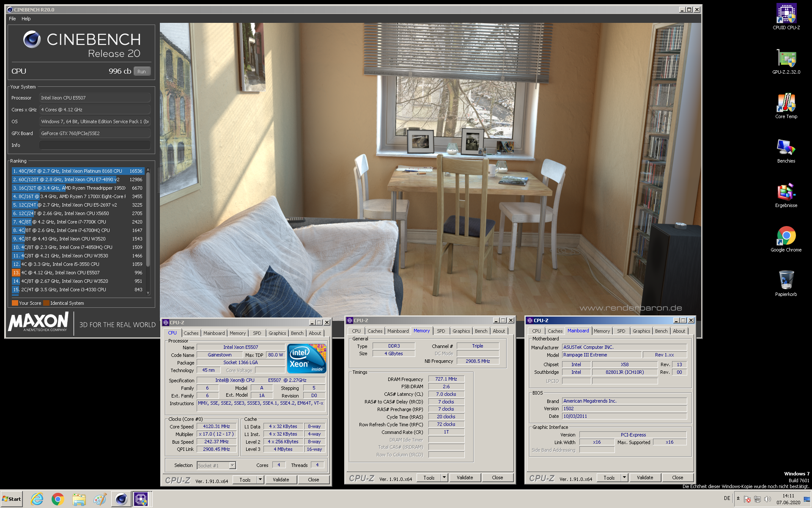Image resolution: width=812 pixels, height=508 pixels.
Task: Open the Google Chrome desktop shortcut
Action: pos(786,239)
